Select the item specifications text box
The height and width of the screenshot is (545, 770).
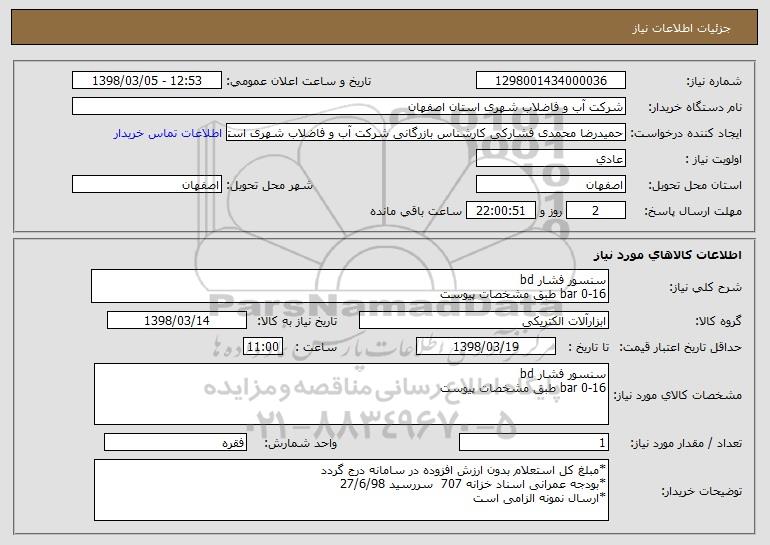(x=351, y=394)
